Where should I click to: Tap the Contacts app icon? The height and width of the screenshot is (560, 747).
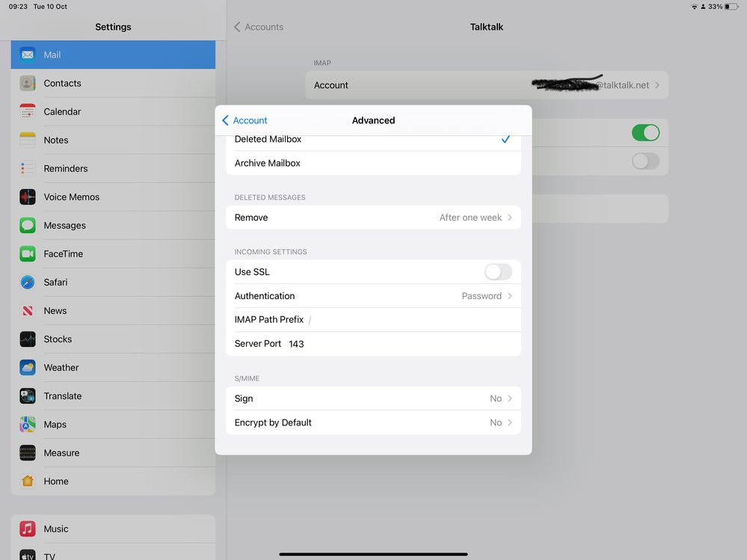point(28,83)
